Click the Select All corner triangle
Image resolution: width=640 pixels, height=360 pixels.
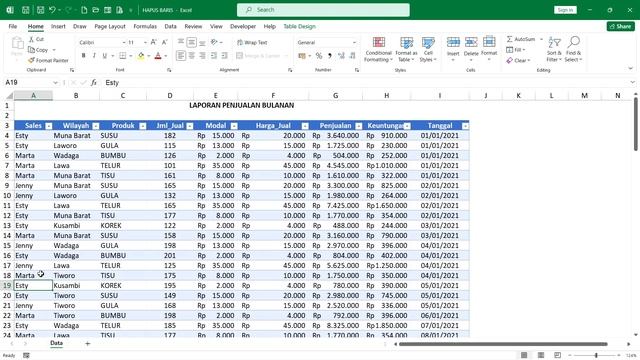click(9, 96)
